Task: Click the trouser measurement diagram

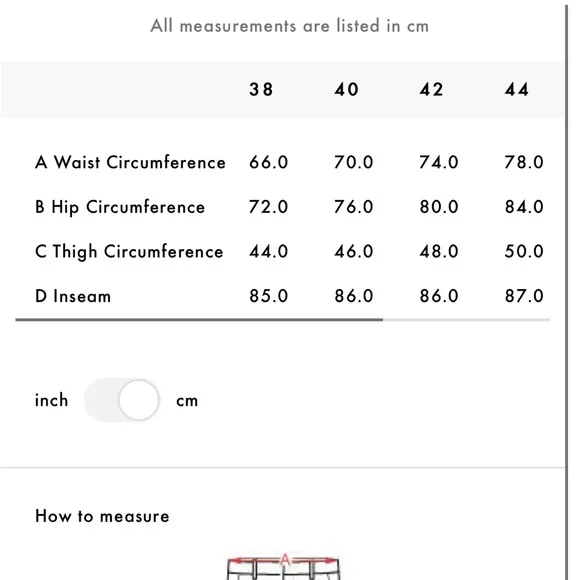Action: [x=283, y=567]
